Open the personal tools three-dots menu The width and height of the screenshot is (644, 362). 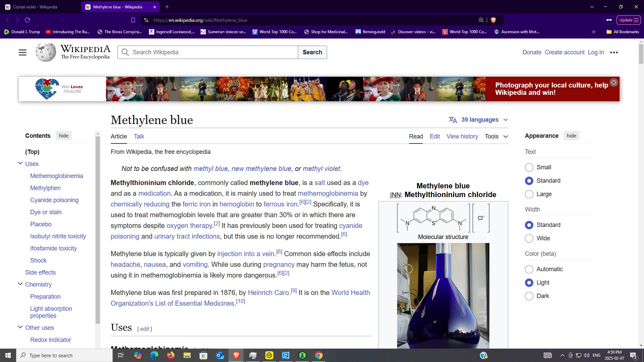coord(614,52)
